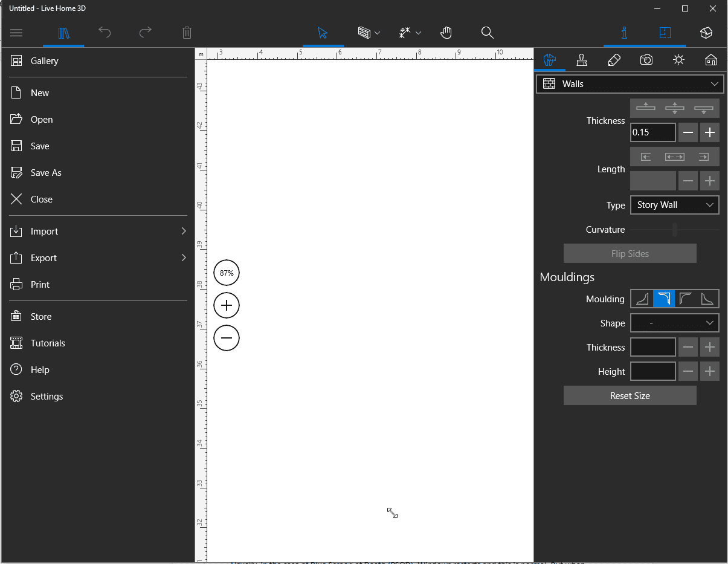Open the house Building properties tab
The height and width of the screenshot is (564, 728).
point(711,60)
